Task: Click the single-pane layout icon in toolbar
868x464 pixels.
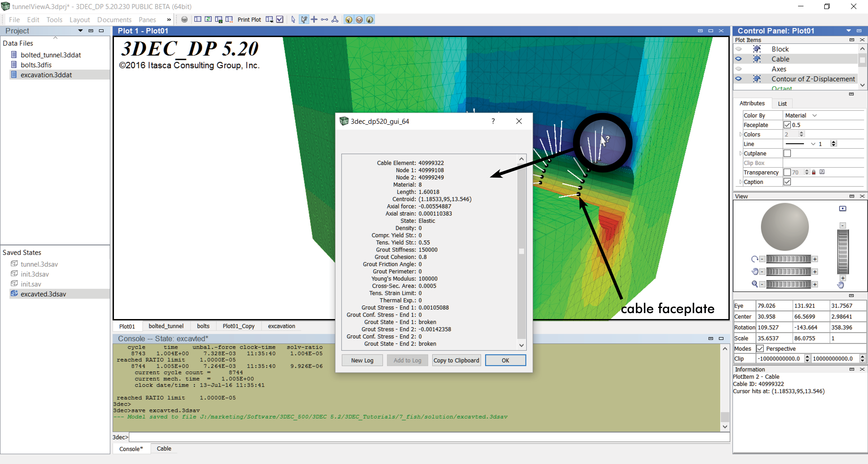Action: coord(198,20)
